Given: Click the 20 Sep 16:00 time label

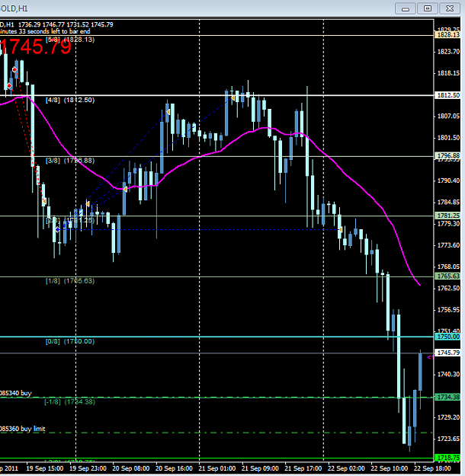Looking at the screenshot, I should 174,468.
